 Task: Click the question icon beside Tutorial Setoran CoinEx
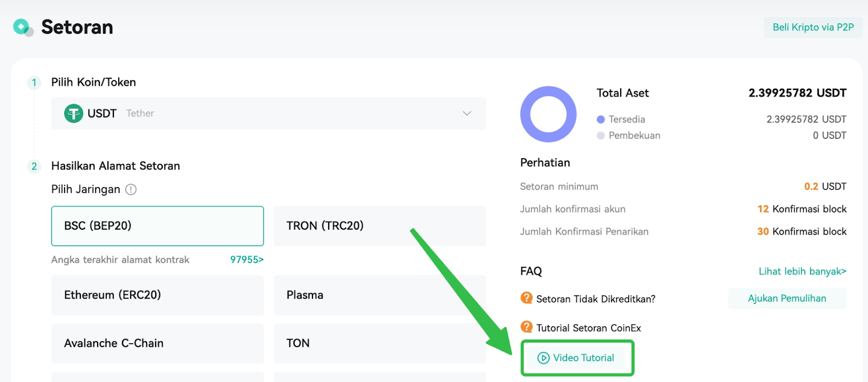526,327
